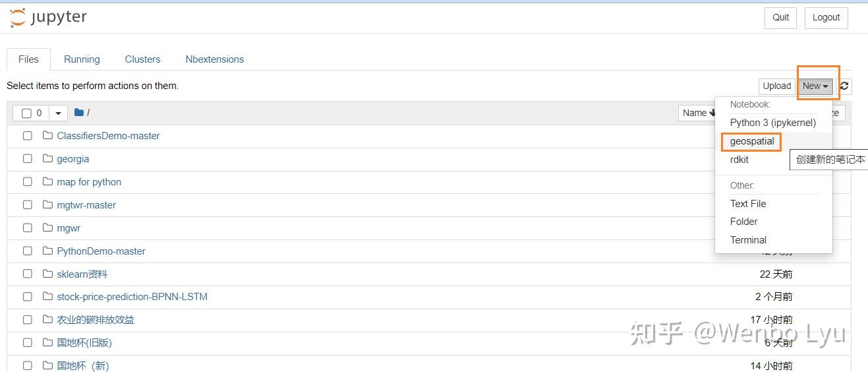Click folder icon beside ClassifiersDemo-master

[x=47, y=135]
